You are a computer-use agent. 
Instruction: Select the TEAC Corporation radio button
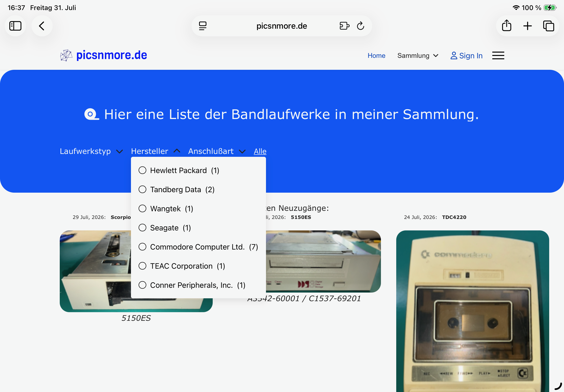pyautogui.click(x=142, y=266)
